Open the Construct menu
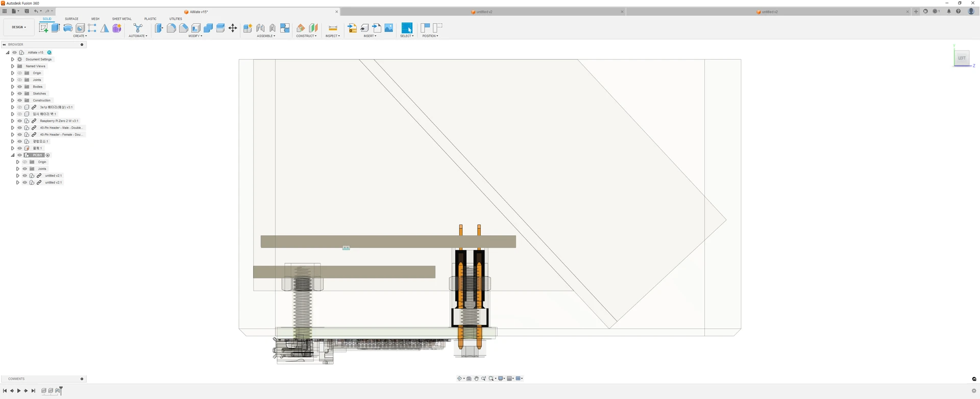The width and height of the screenshot is (980, 399). [x=306, y=36]
